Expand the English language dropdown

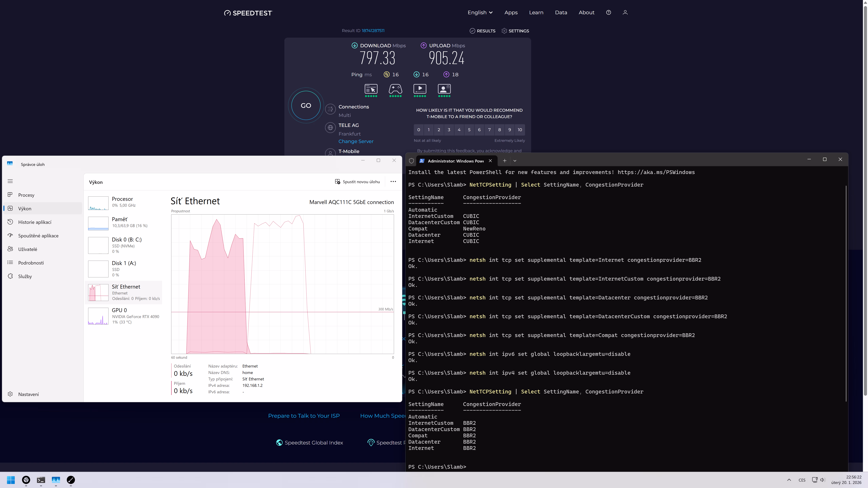(480, 13)
